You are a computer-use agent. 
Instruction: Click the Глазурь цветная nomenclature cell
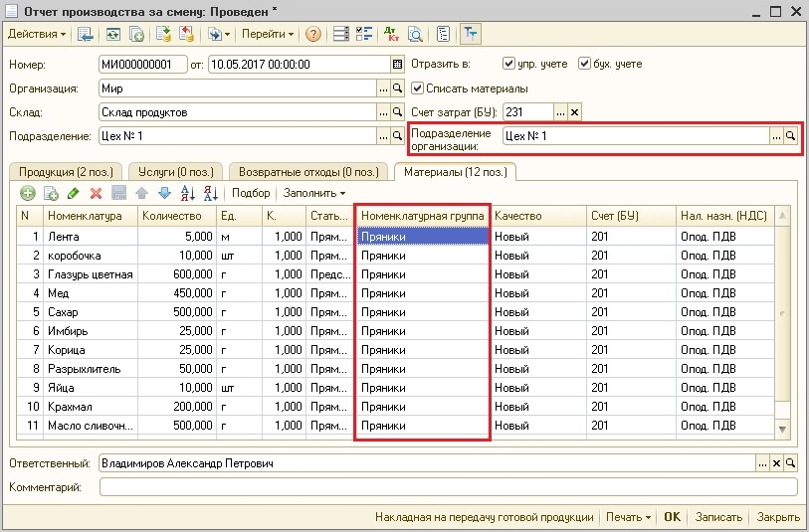[x=91, y=274]
